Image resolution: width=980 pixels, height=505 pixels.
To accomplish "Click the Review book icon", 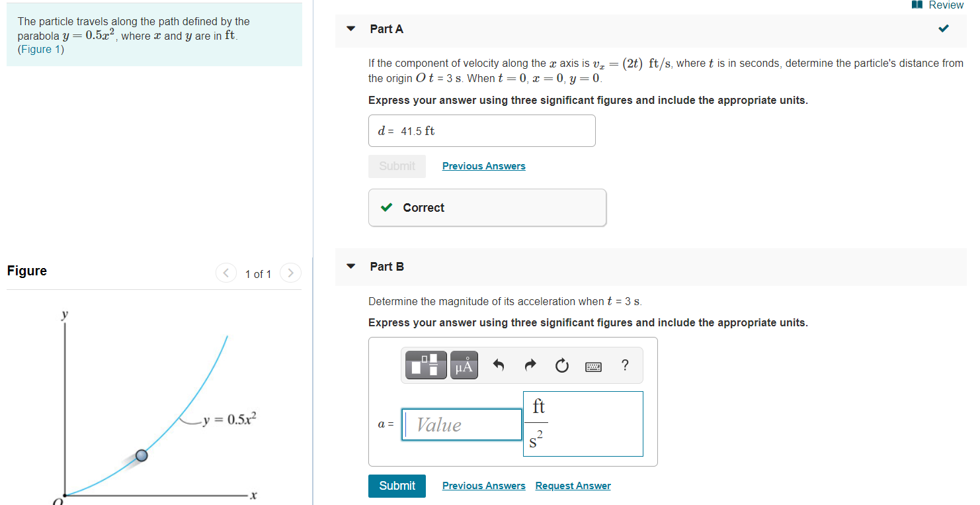I will (917, 5).
